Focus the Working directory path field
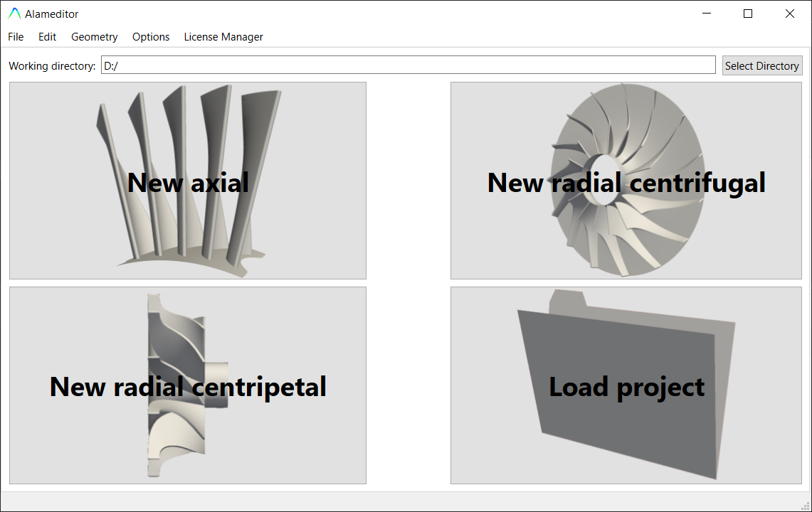This screenshot has width=812, height=512. point(408,65)
